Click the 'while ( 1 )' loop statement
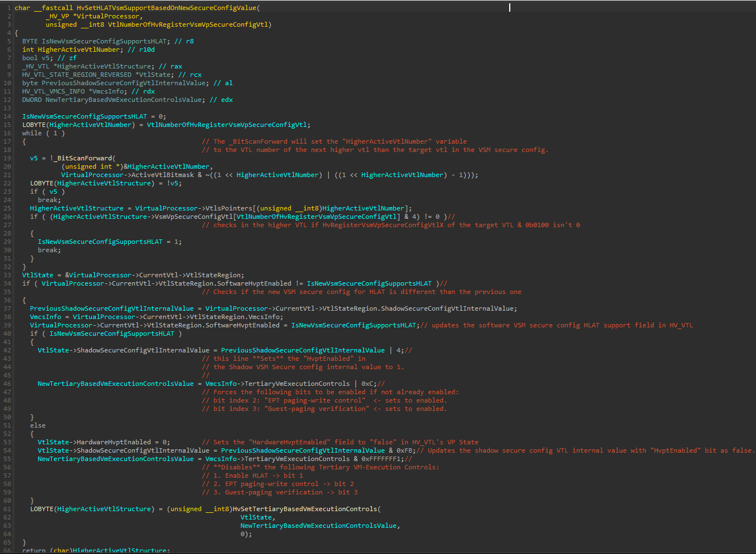 click(43, 133)
